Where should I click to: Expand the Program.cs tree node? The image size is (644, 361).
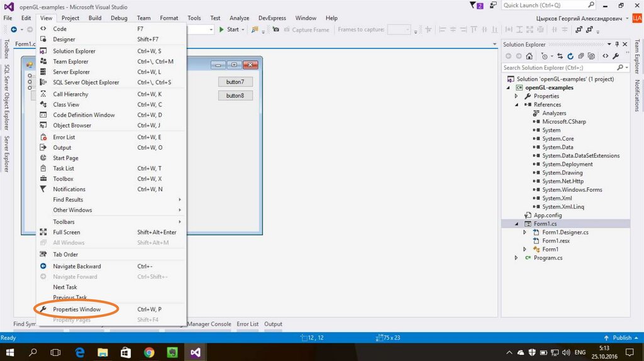(517, 258)
